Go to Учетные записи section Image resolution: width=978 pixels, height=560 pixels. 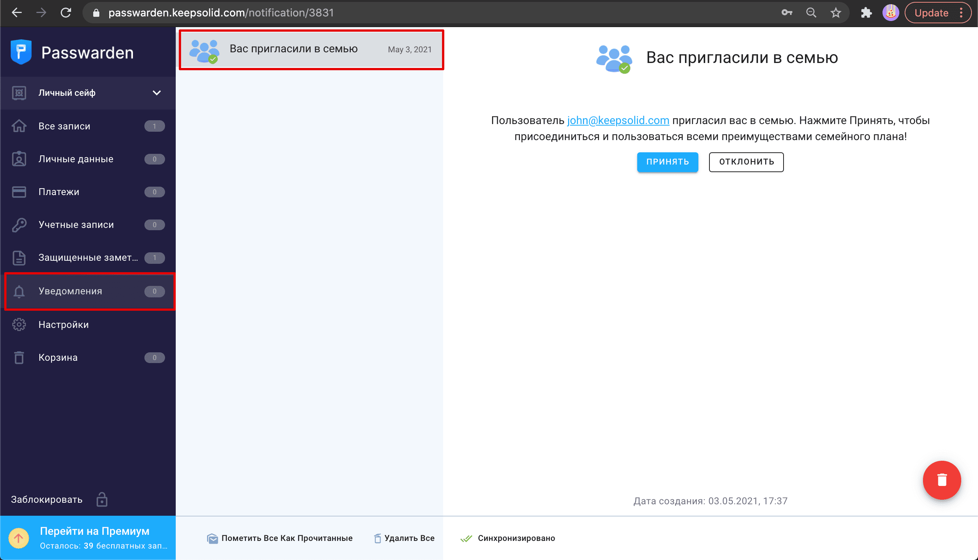point(76,224)
